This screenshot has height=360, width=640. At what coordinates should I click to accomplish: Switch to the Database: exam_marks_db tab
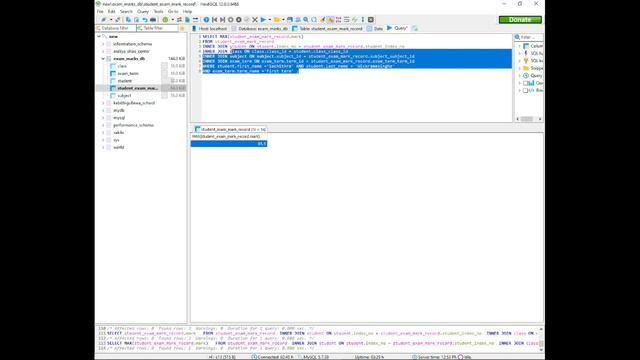point(260,29)
